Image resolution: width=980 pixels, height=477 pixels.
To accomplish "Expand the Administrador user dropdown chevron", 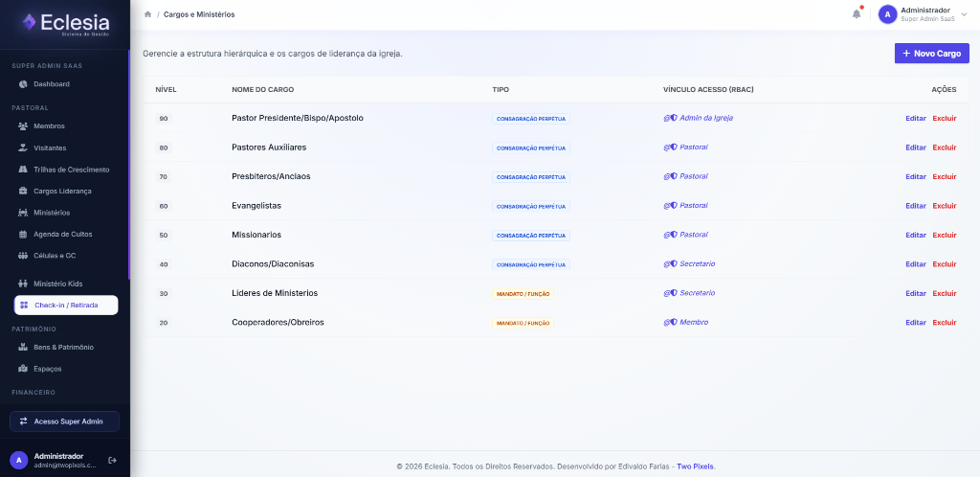I will (964, 14).
